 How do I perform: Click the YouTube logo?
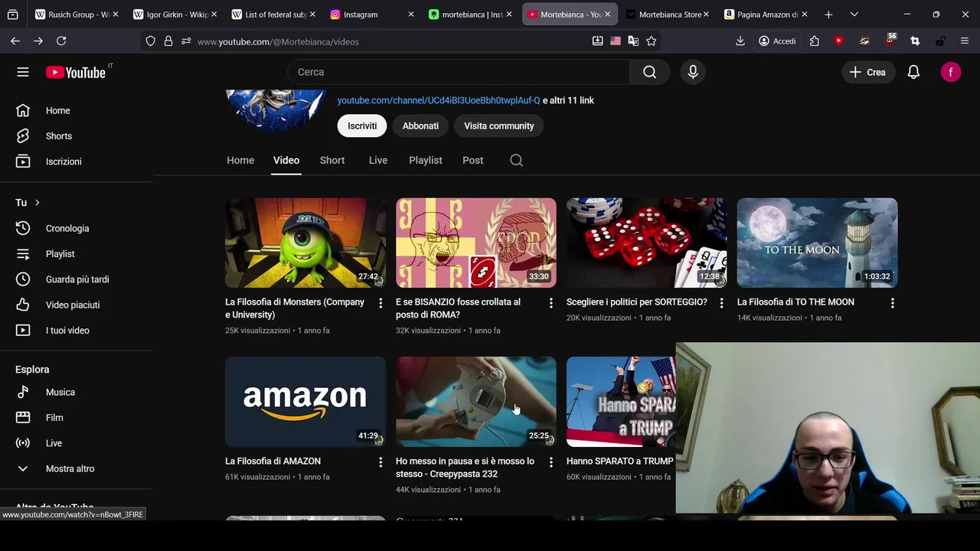click(x=75, y=72)
